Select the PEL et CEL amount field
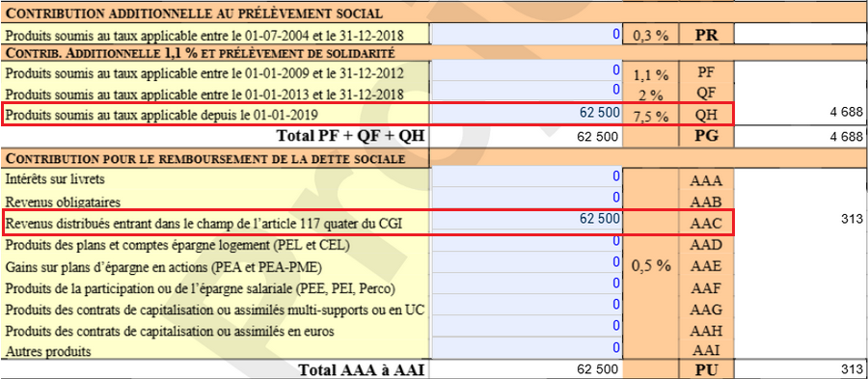This screenshot has height=379, width=868. 527,242
